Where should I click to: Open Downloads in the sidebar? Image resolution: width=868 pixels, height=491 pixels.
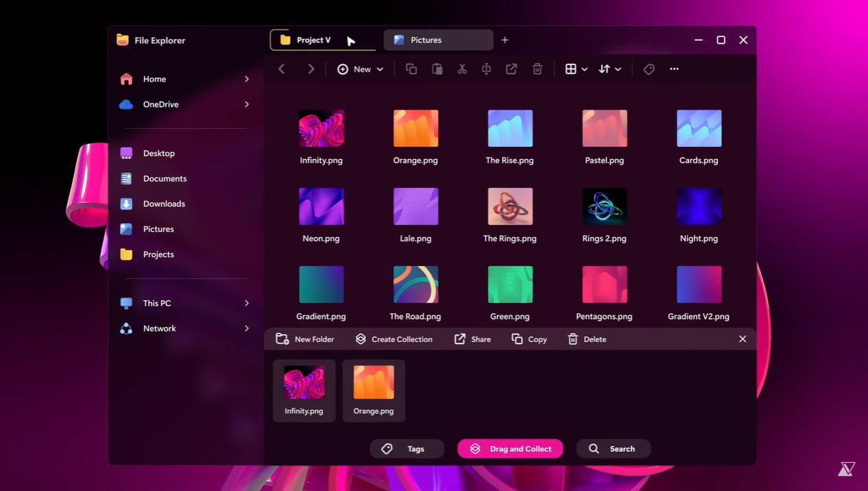click(x=164, y=204)
